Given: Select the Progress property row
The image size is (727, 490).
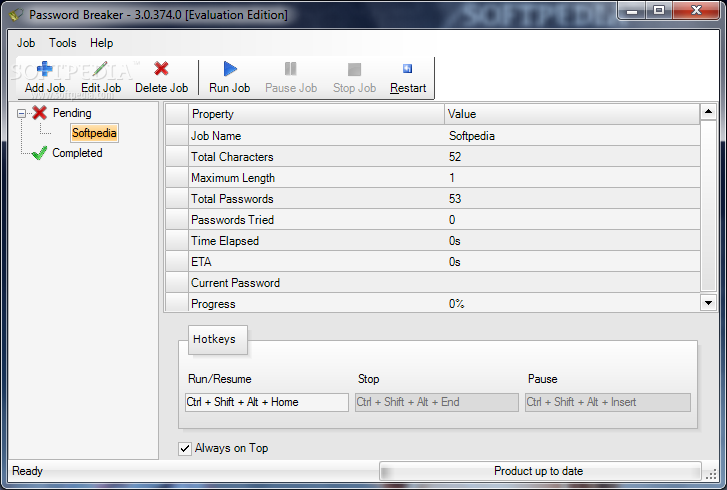Looking at the screenshot, I should click(433, 302).
